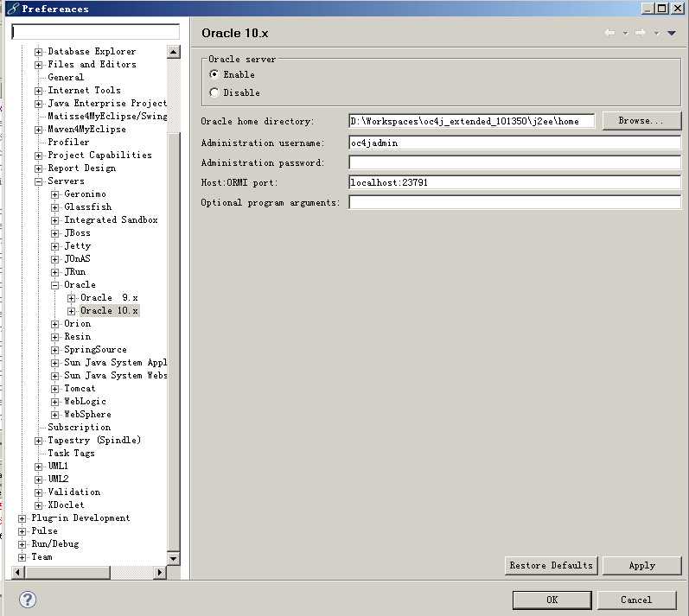Viewport: 689px width, 616px height.
Task: Select the Enable radio button
Action: point(214,74)
